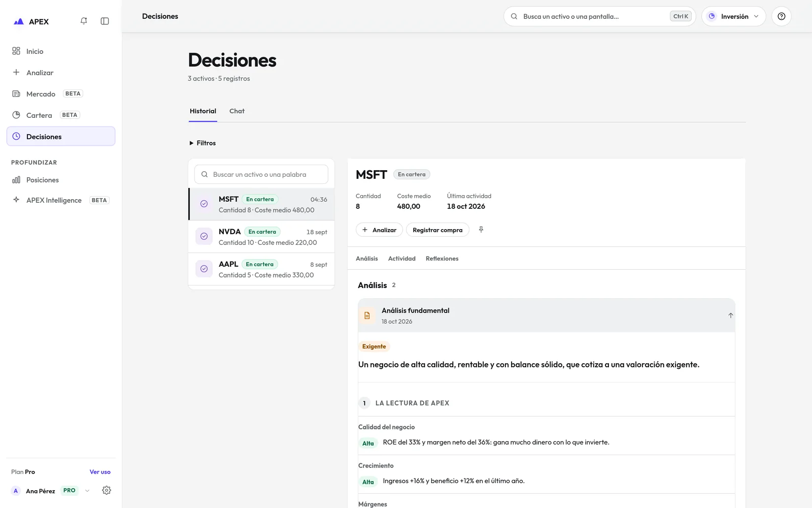Select Decisiones in the sidebar
Viewport: 812px width, 508px height.
(61, 137)
